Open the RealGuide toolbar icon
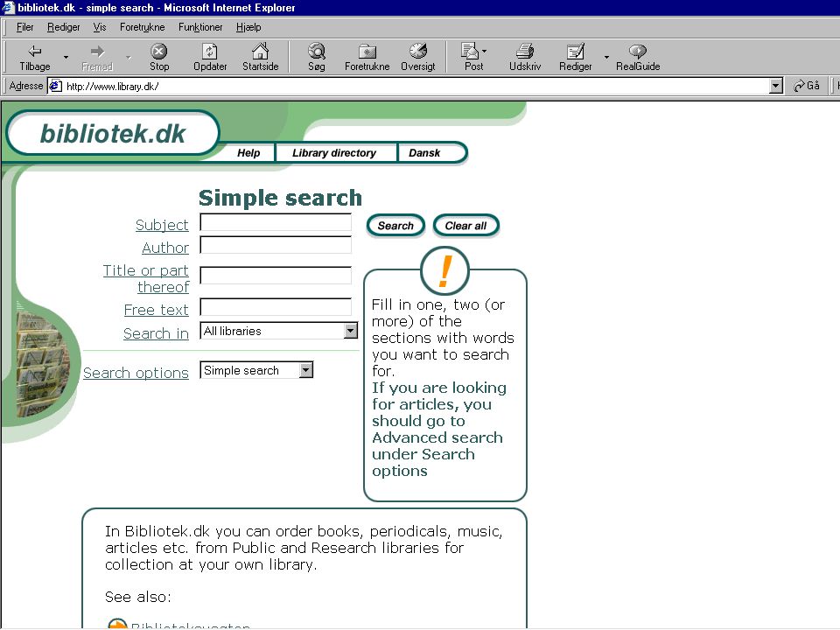This screenshot has height=630, width=840. coord(638,51)
